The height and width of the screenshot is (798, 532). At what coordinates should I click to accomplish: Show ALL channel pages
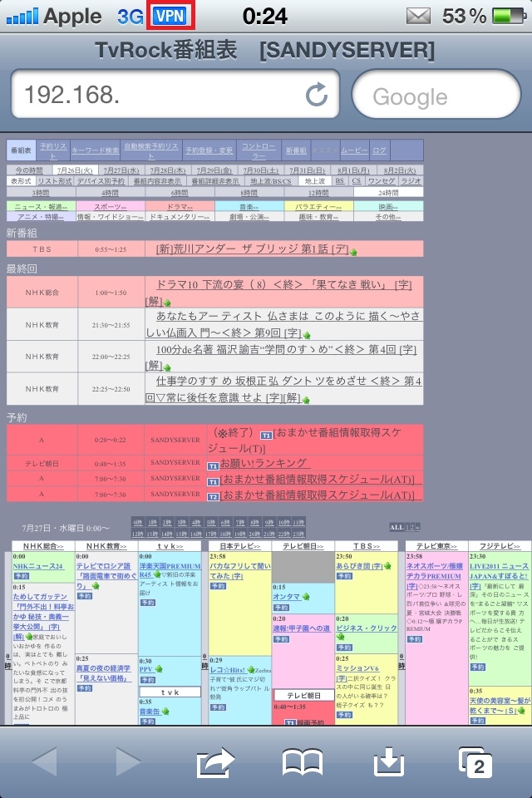[x=397, y=527]
